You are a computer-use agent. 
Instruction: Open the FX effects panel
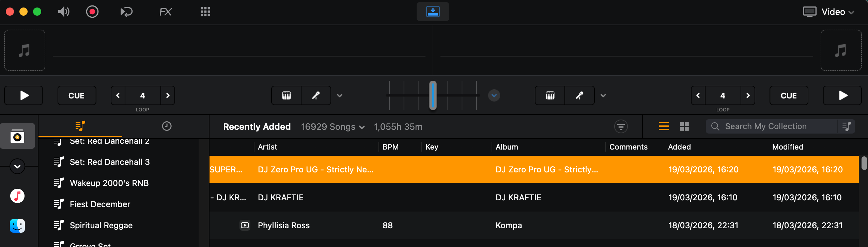coord(166,12)
